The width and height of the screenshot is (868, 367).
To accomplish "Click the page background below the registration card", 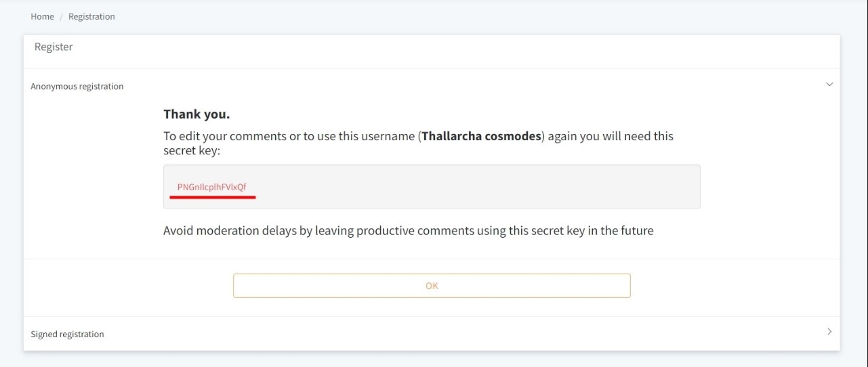I will click(x=434, y=360).
